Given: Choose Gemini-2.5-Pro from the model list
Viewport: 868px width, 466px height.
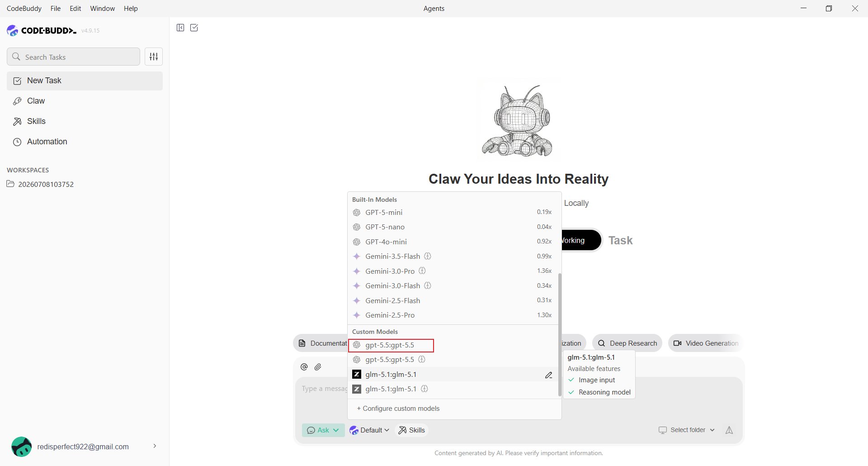Looking at the screenshot, I should [x=453, y=315].
